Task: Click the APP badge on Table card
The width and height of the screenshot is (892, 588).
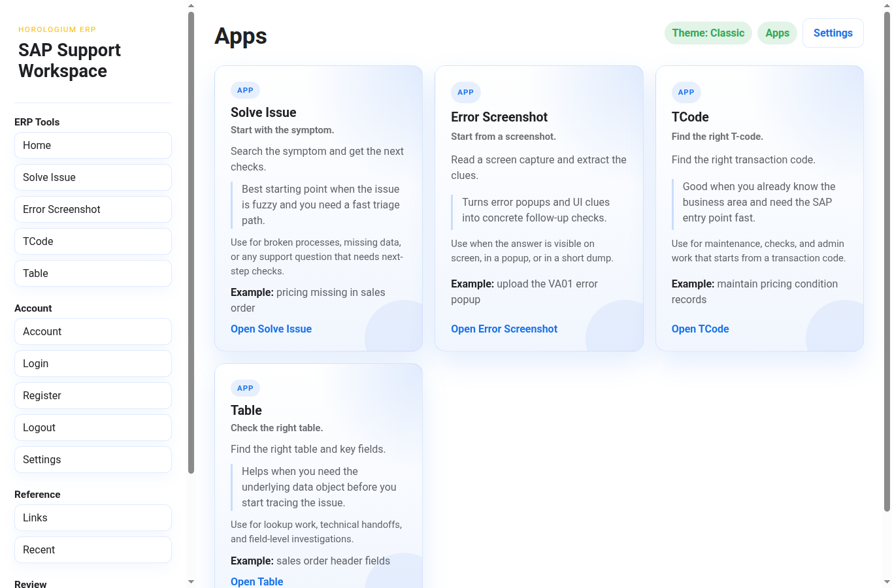Action: [x=245, y=388]
